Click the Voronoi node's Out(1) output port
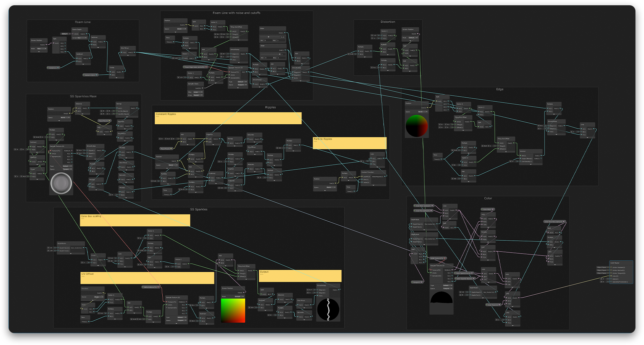Screen dimensions: 644x345 point(541,156)
